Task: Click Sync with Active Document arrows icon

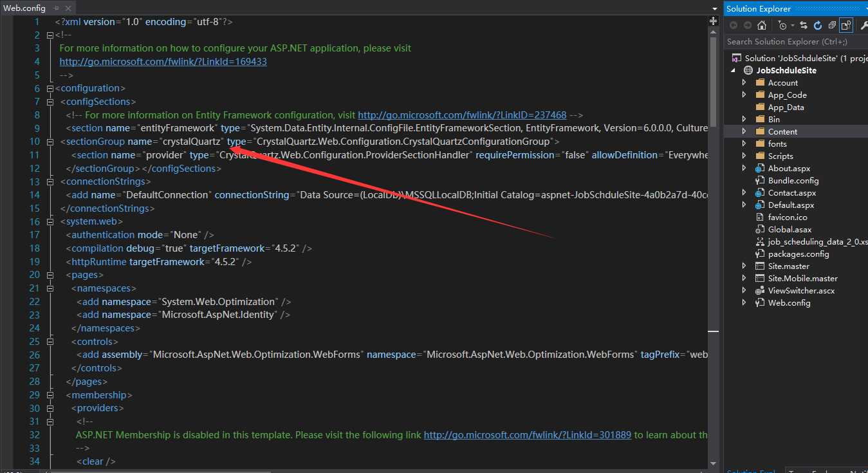Action: 804,25
